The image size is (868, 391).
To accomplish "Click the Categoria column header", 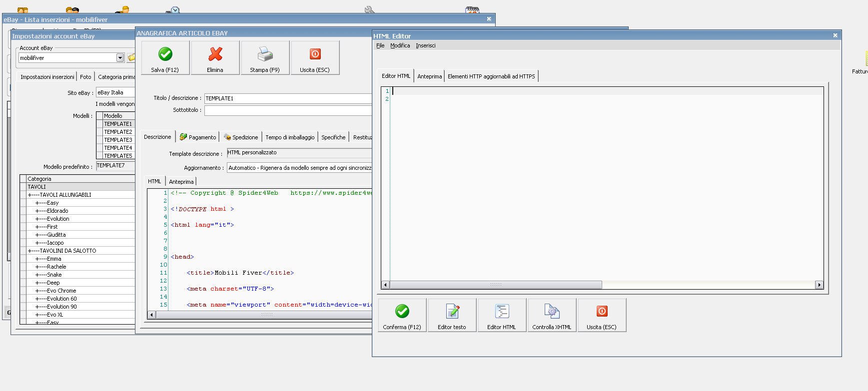I will click(81, 179).
